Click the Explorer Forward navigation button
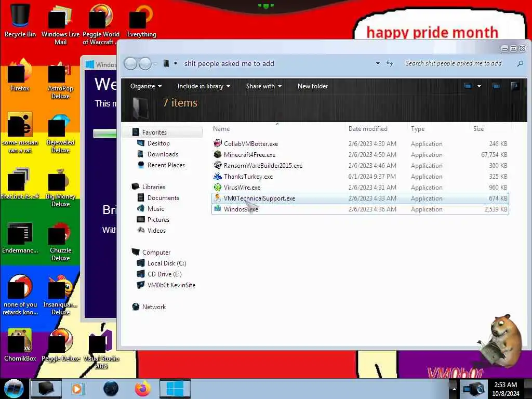Screen dimensions: 532x399 (145, 63)
